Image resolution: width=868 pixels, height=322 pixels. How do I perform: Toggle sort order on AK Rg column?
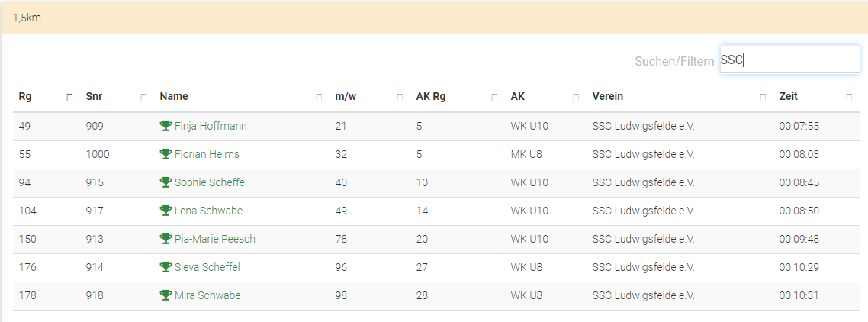pos(494,98)
